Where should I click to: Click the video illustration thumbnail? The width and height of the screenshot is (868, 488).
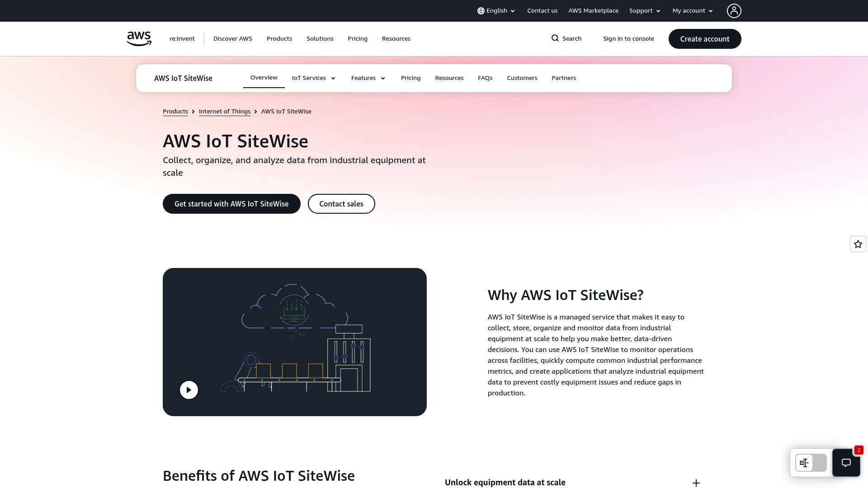(x=295, y=342)
